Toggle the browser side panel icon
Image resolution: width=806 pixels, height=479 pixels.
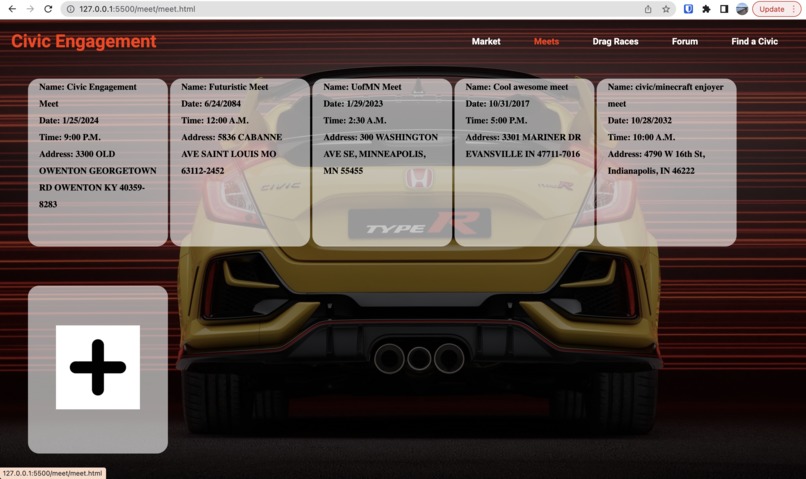pos(724,9)
